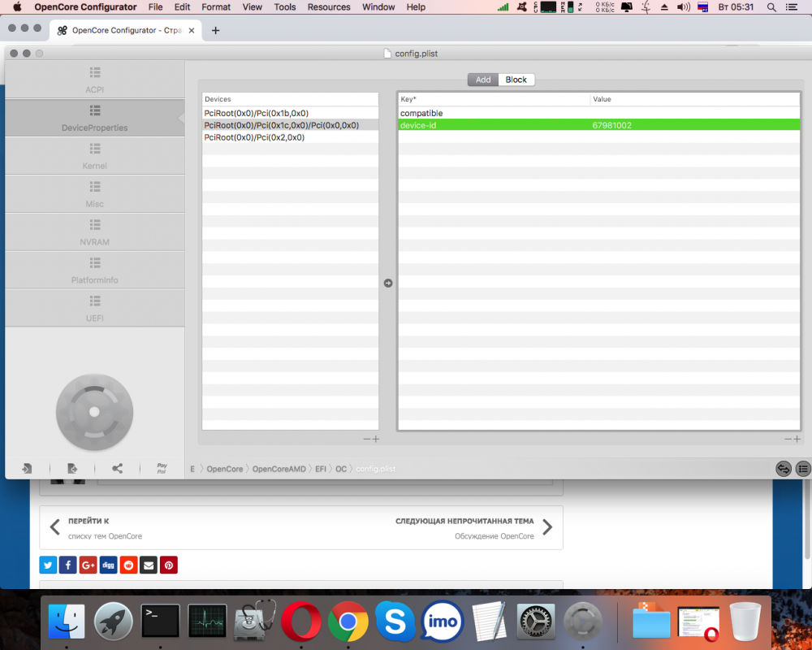Click EFI folder in the path bar
The width and height of the screenshot is (812, 650).
(321, 469)
